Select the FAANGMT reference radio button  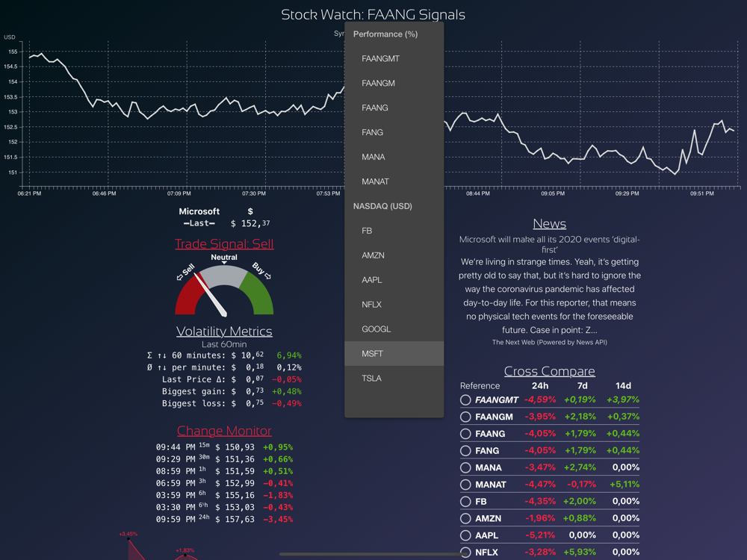coord(465,400)
